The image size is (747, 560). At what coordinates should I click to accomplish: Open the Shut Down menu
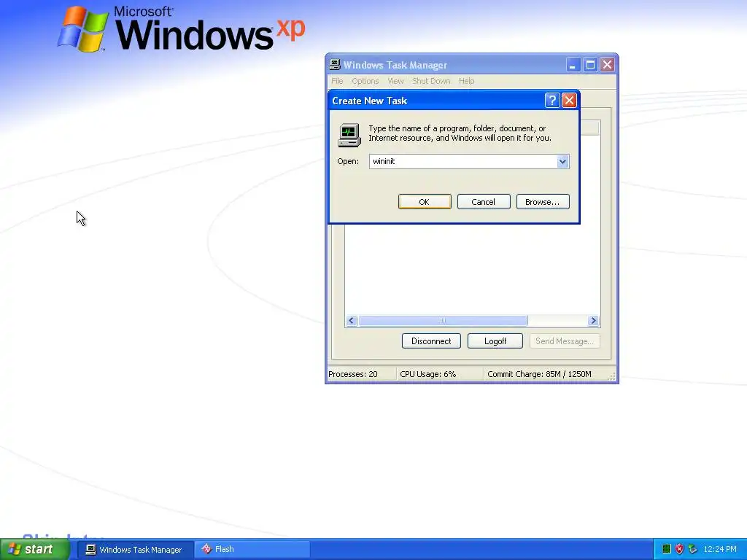pyautogui.click(x=431, y=81)
